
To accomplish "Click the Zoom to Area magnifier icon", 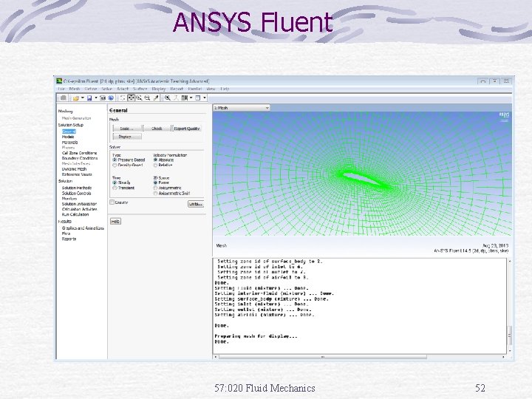I will pyautogui.click(x=168, y=98).
